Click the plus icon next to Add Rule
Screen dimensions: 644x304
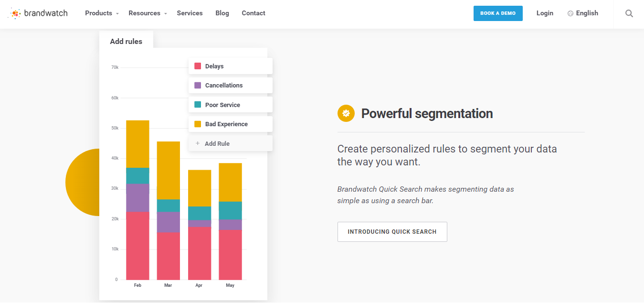pyautogui.click(x=198, y=143)
